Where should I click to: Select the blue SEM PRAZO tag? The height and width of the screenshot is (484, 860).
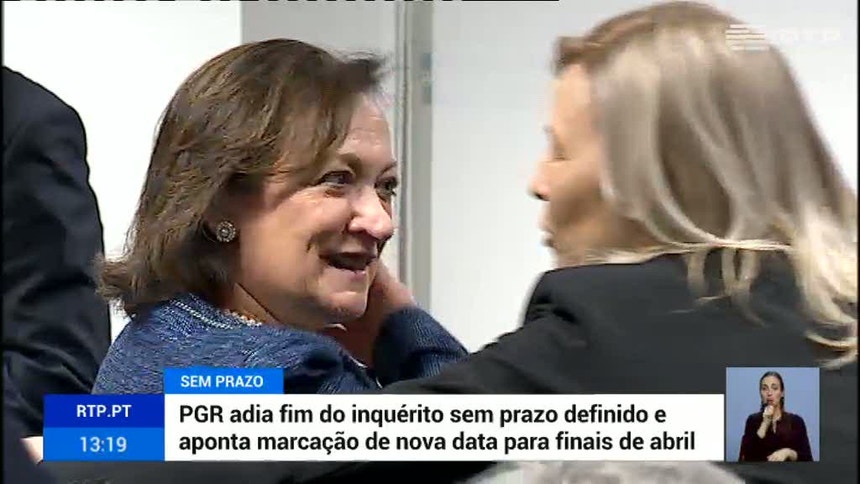click(x=223, y=381)
